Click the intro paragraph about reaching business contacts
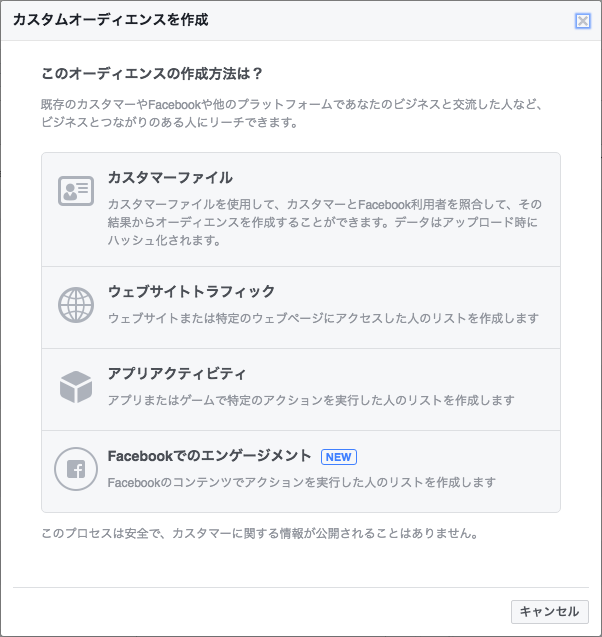 click(292, 113)
